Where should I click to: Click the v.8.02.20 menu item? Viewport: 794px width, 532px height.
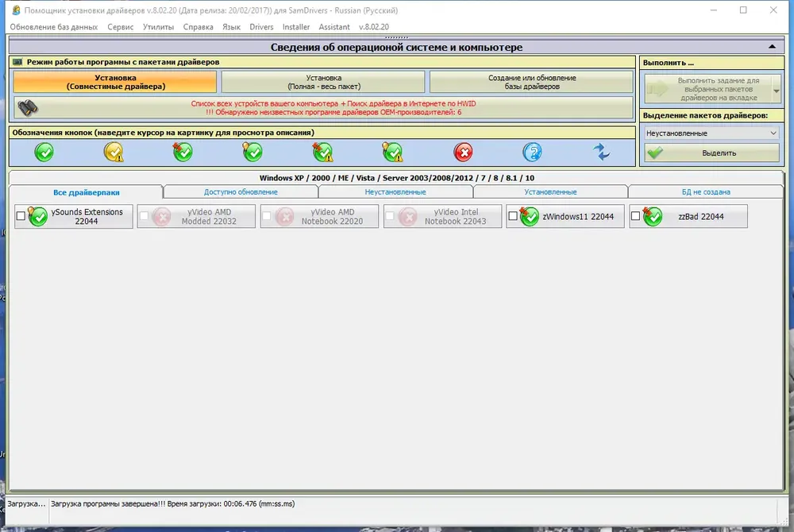point(374,27)
